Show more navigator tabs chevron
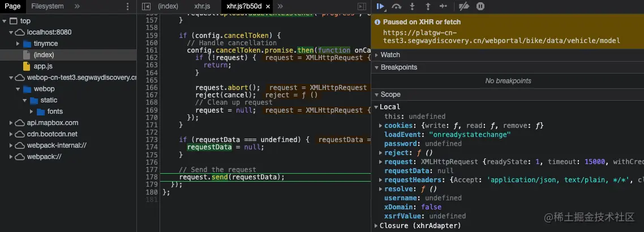 tap(77, 6)
